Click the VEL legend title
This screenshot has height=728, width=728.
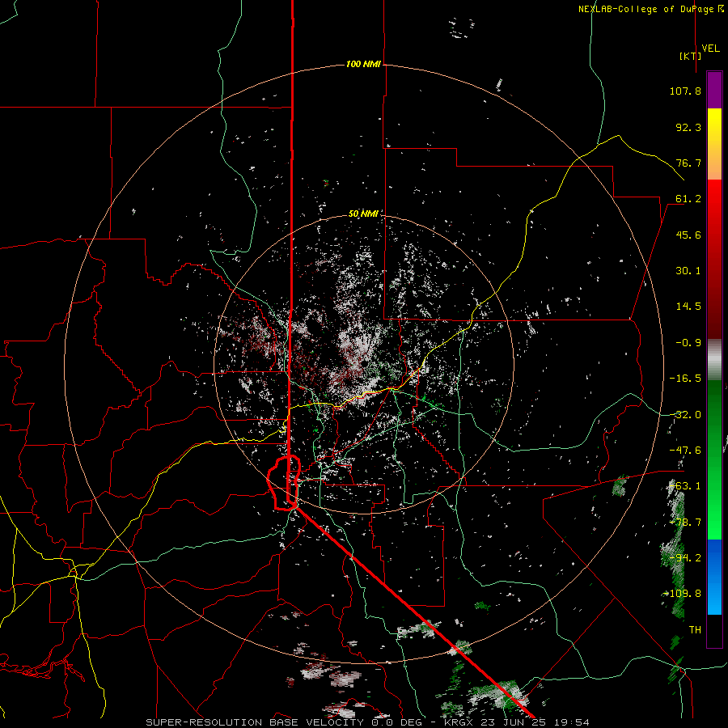click(711, 49)
